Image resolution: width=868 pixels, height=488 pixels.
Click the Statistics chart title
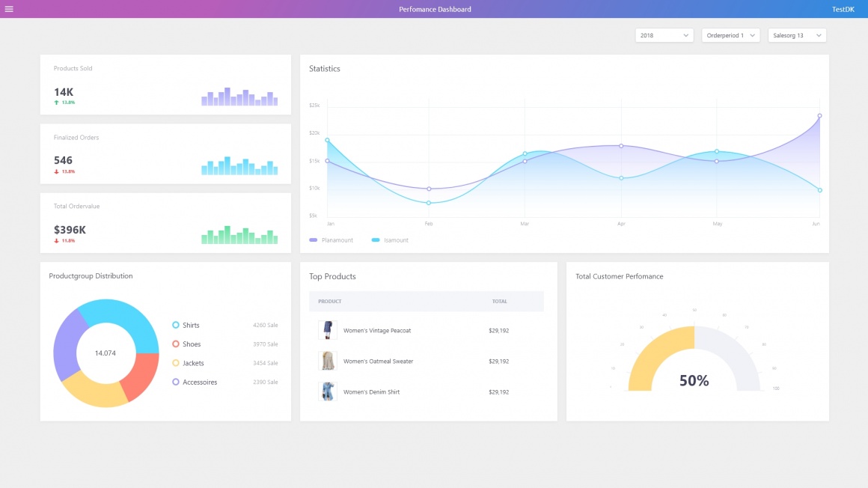tap(325, 69)
